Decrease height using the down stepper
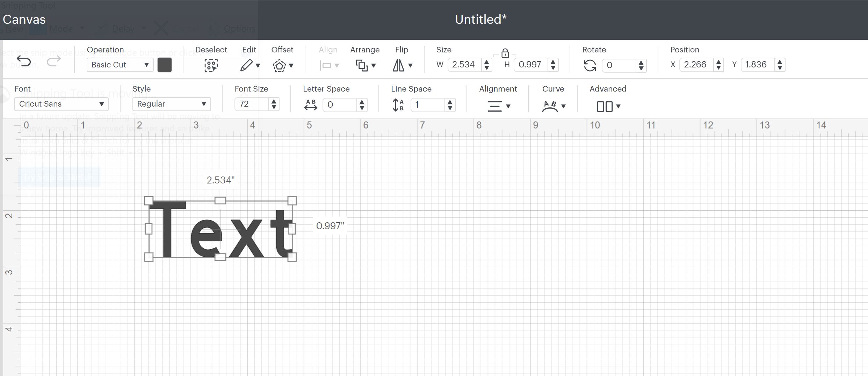 [x=553, y=68]
